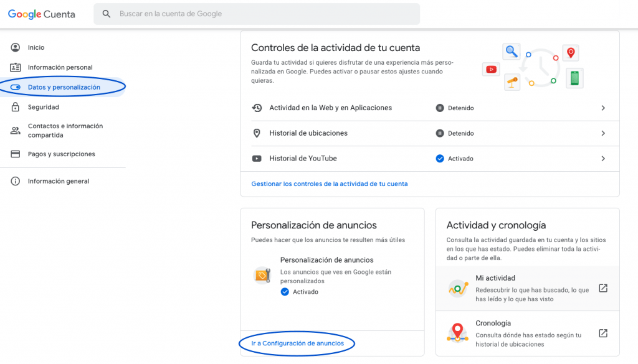The height and width of the screenshot is (364, 638).
Task: Click the ad personalization tag icon
Action: tap(262, 276)
